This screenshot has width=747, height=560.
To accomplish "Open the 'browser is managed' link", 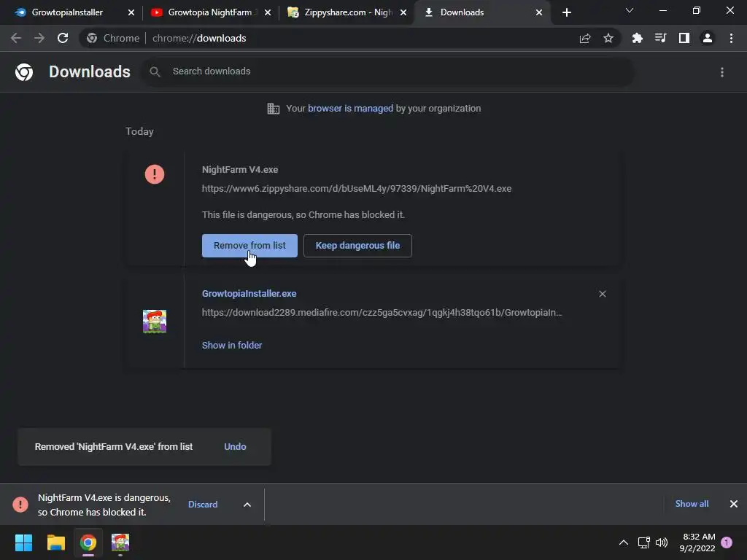I will pos(351,109).
